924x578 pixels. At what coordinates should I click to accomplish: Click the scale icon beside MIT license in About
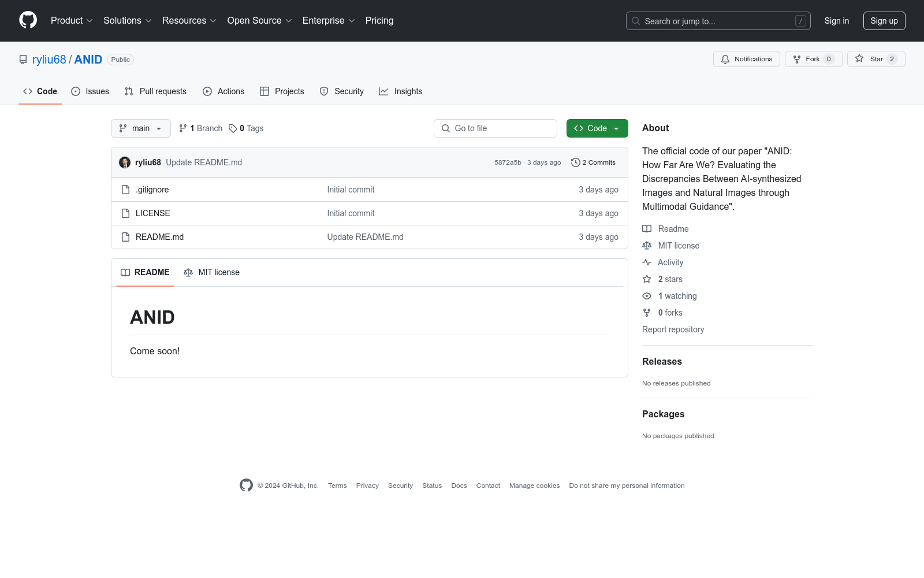click(x=647, y=246)
